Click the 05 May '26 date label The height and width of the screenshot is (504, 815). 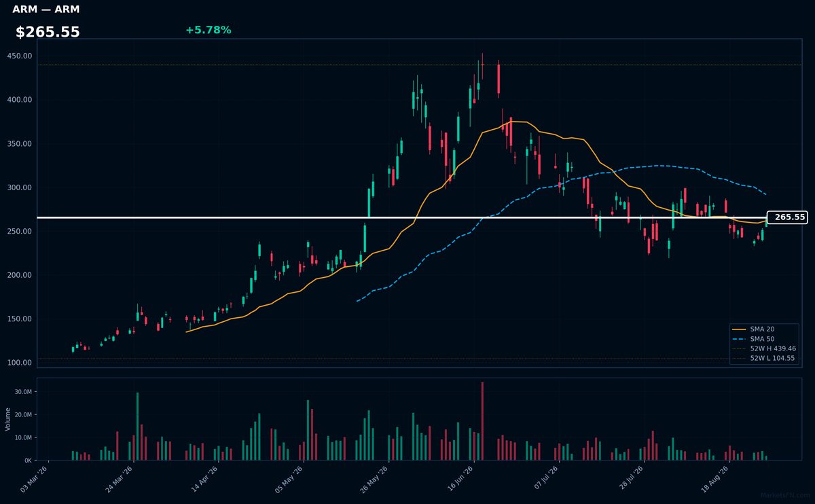point(289,479)
